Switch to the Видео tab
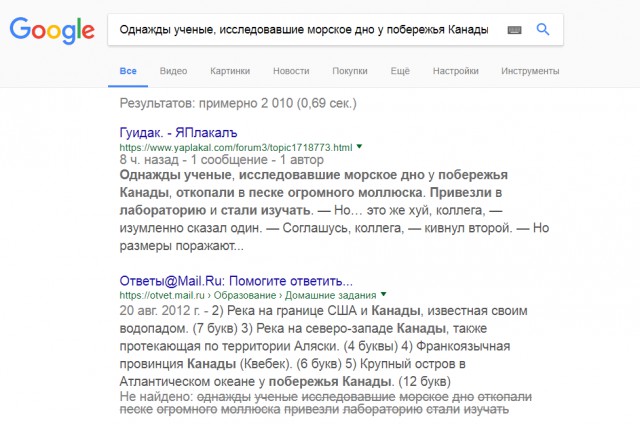Image resolution: width=640 pixels, height=424 pixels. pos(173,71)
